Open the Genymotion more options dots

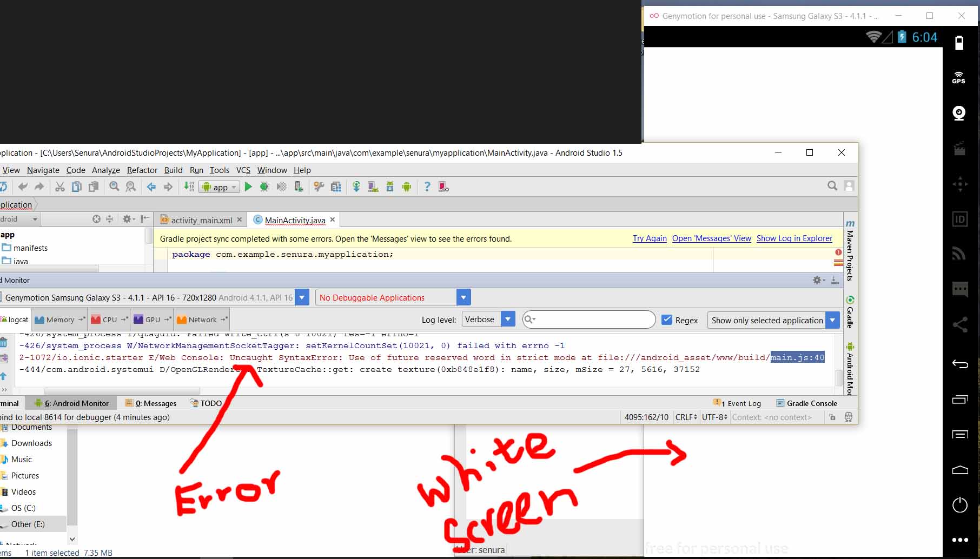(960, 540)
